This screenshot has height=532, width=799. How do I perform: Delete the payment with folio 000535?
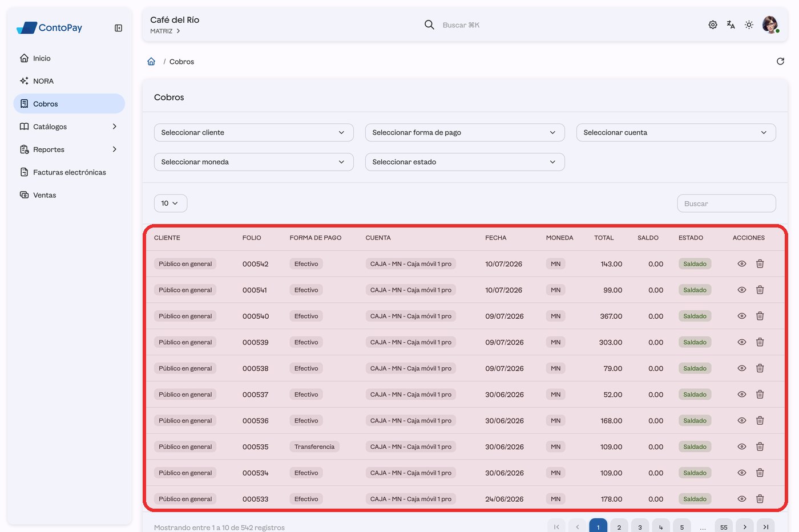pos(760,447)
